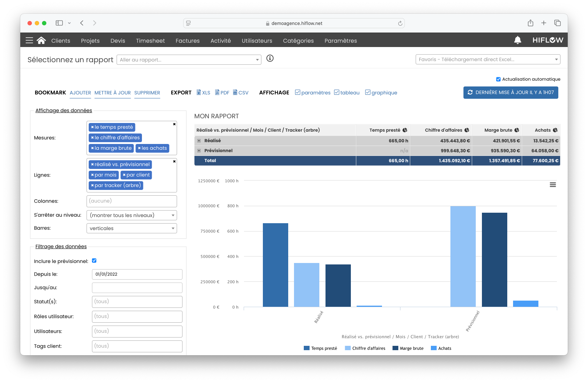Click the 'Dernière mise à jour' refresh button
The height and width of the screenshot is (382, 588).
[x=511, y=93]
